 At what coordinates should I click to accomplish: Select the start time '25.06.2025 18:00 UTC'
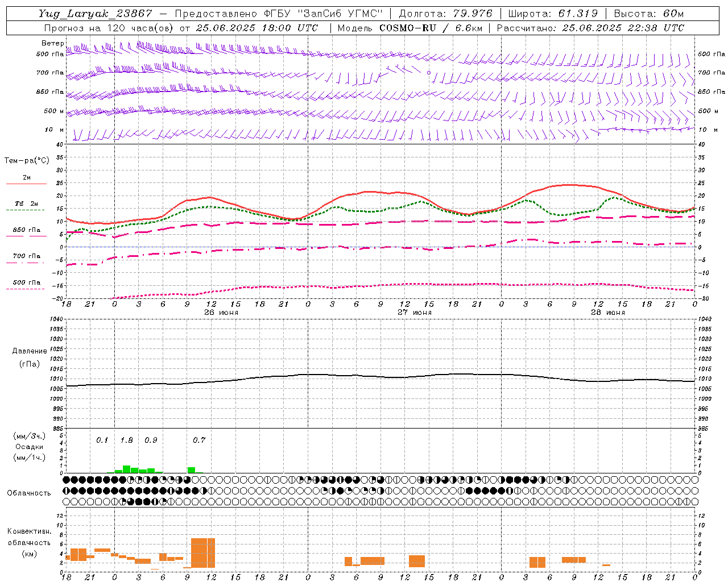coord(257,28)
